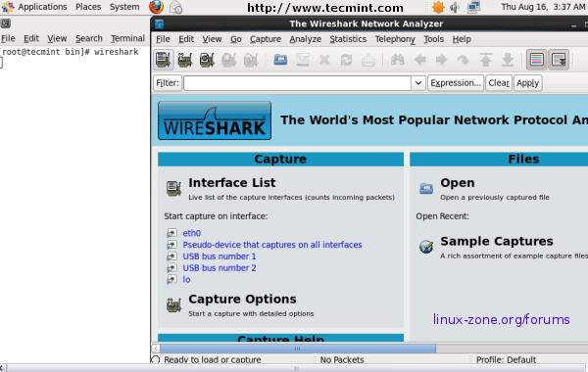Click inside the display filter input field

[x=297, y=83]
